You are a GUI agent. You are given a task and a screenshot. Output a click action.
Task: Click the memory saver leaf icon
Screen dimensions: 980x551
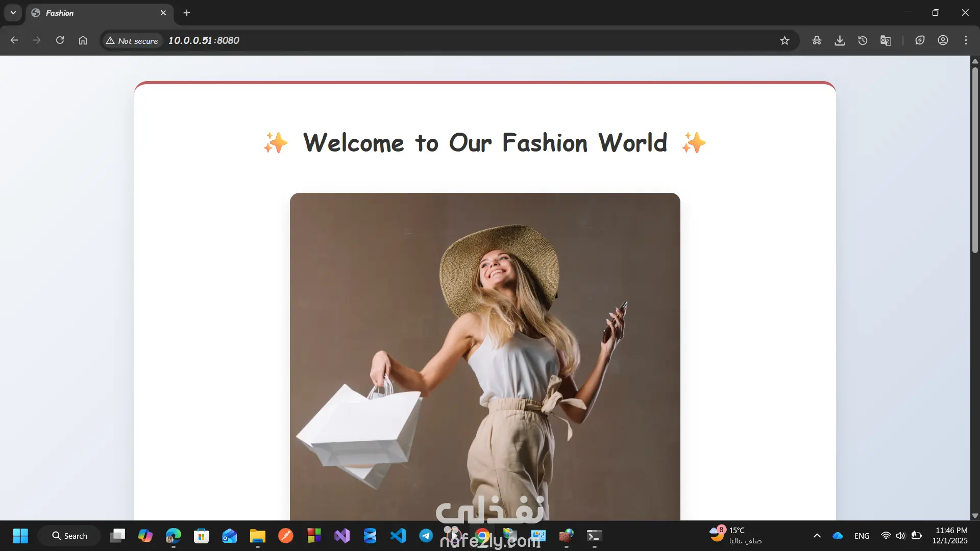point(920,40)
